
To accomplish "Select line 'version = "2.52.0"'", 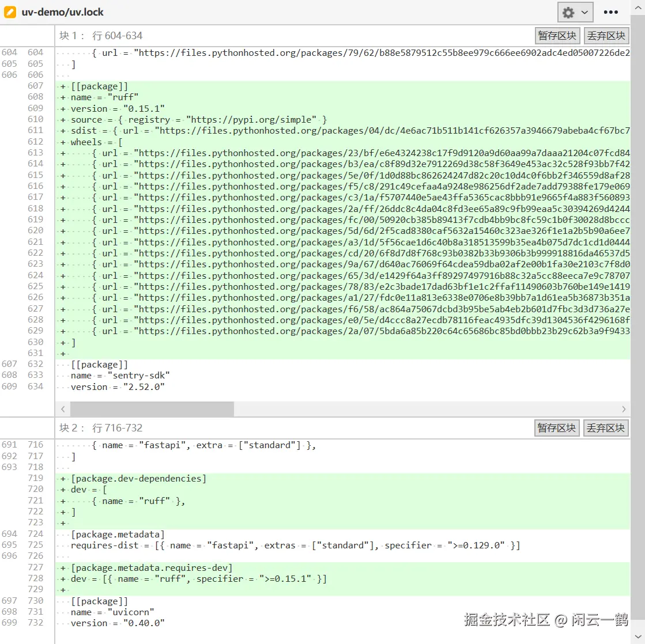I will 342,387.
